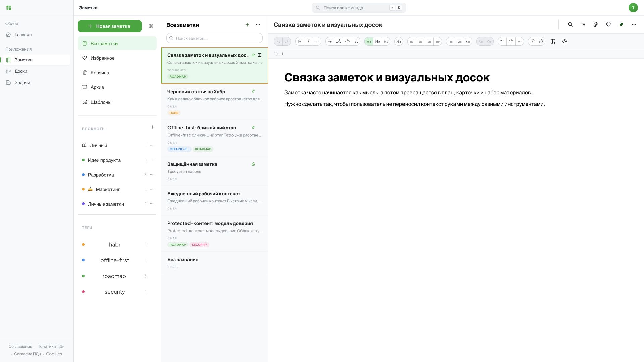Screen dimensions: 644x362
Task: Filter notes by the roadmap tag
Action: [x=114, y=276]
